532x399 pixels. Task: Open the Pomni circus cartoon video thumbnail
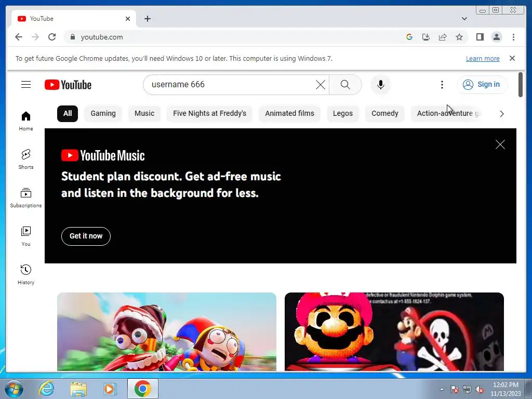[x=167, y=331]
